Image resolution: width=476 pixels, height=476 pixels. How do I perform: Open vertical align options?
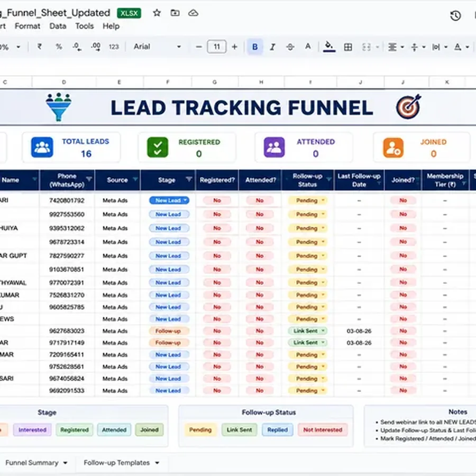point(418,47)
